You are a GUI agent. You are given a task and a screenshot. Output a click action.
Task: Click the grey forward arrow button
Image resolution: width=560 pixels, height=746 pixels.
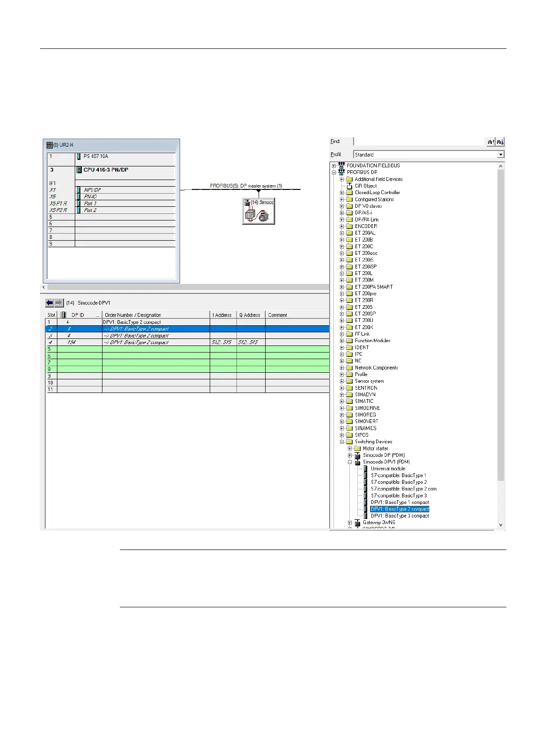59,303
